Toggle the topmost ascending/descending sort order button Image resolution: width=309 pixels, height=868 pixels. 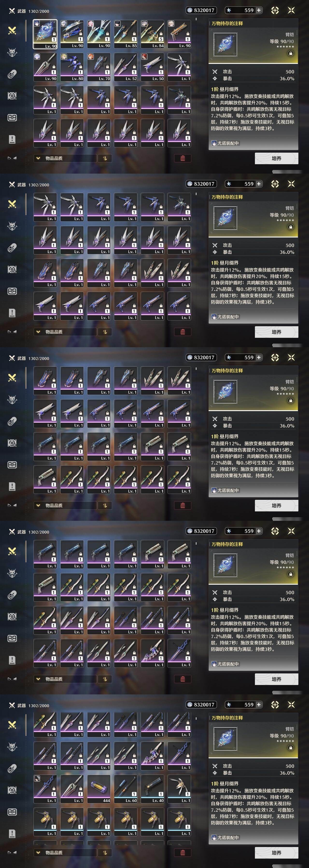(x=105, y=158)
